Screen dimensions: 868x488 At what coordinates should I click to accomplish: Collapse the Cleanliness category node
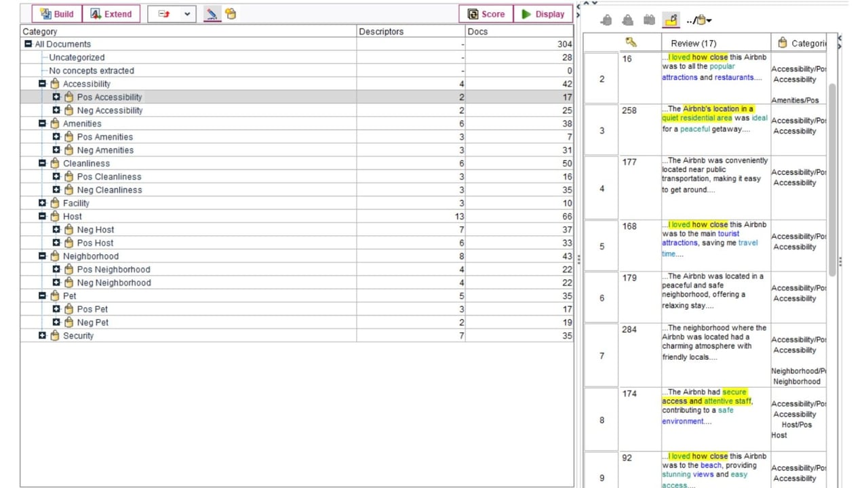pos(42,163)
